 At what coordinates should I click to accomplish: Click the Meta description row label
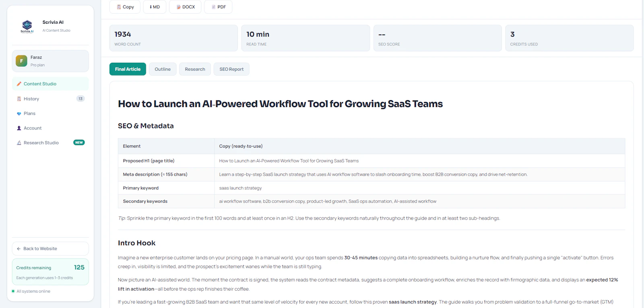[x=166, y=175]
